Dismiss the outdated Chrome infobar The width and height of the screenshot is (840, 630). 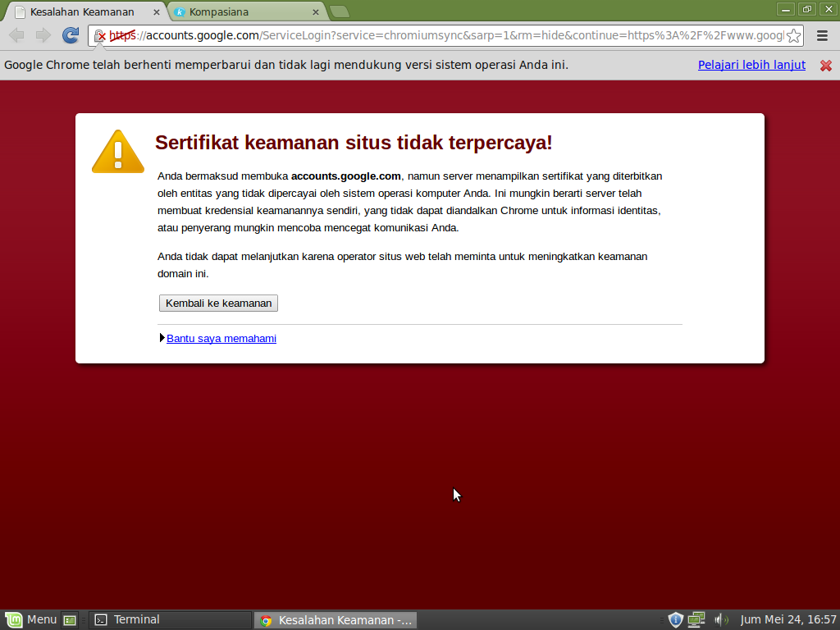pyautogui.click(x=826, y=66)
